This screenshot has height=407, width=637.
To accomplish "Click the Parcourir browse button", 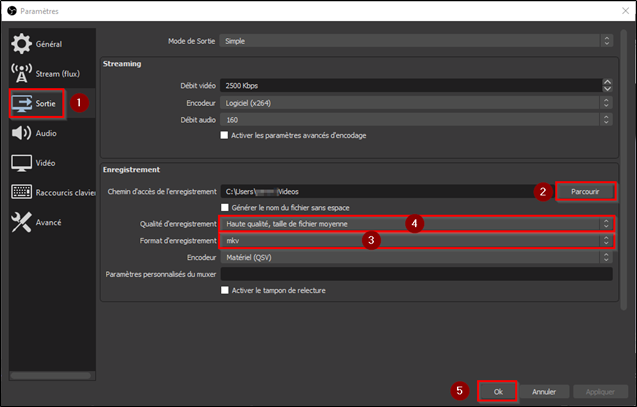I will [585, 190].
